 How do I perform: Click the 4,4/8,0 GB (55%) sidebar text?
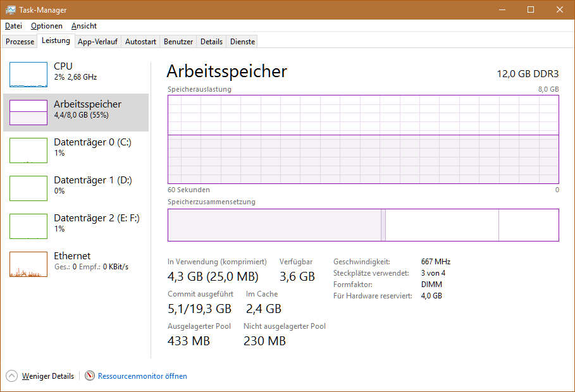[82, 115]
